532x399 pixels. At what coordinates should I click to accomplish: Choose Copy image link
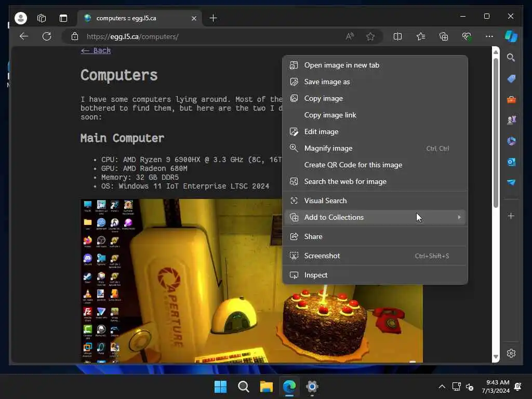[x=375, y=115]
